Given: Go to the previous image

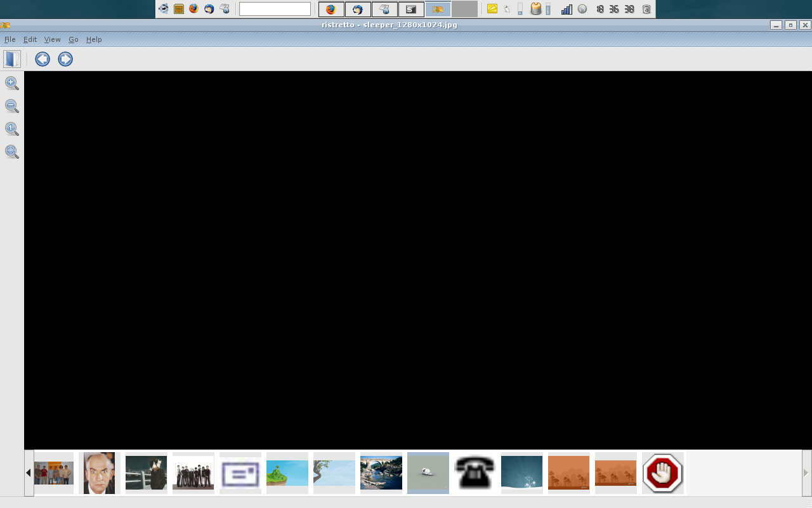Looking at the screenshot, I should [x=43, y=59].
